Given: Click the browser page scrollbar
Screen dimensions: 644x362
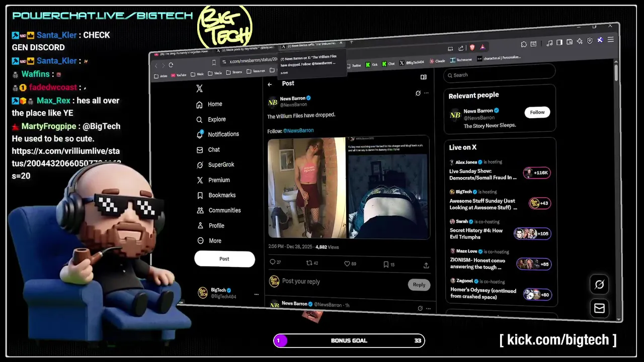Looking at the screenshot, I should 616,73.
